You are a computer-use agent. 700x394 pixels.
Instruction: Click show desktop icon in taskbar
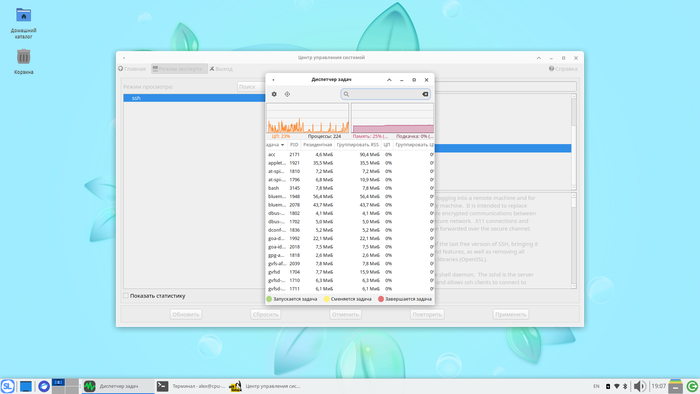pos(26,386)
